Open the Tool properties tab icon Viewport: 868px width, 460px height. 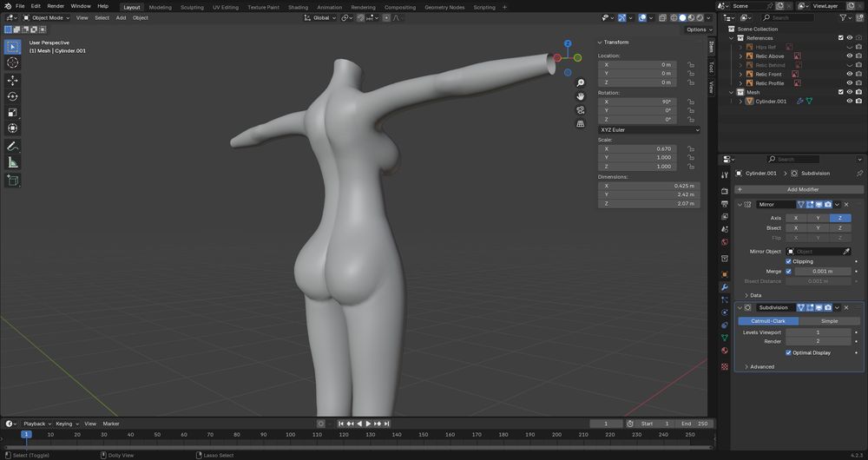click(725, 175)
